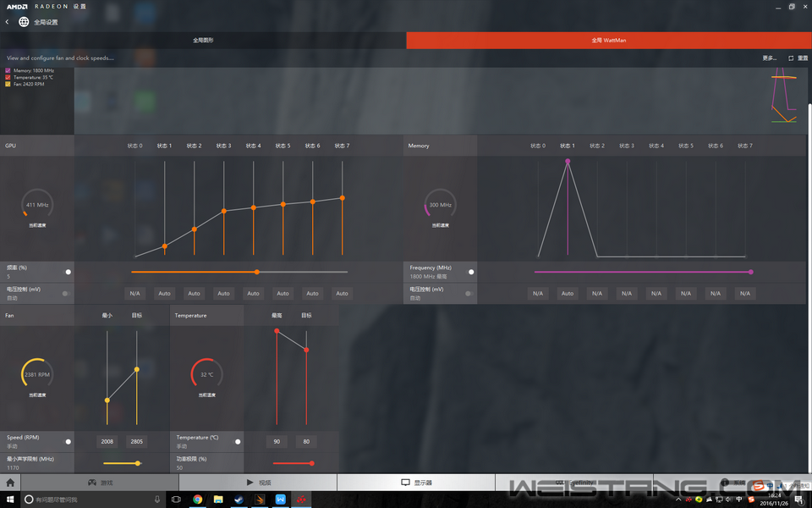Toggle the fan Speed (RPM) switch
The width and height of the screenshot is (812, 508).
coord(68,442)
